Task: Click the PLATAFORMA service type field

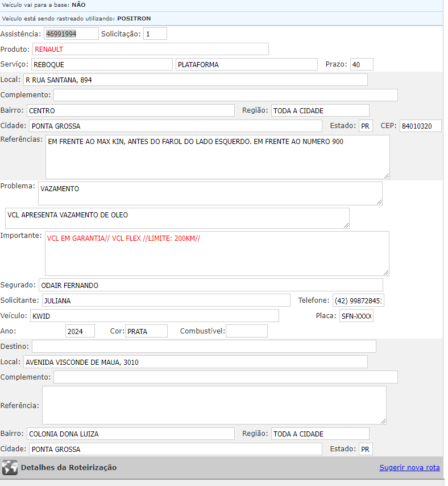Action: (x=246, y=64)
